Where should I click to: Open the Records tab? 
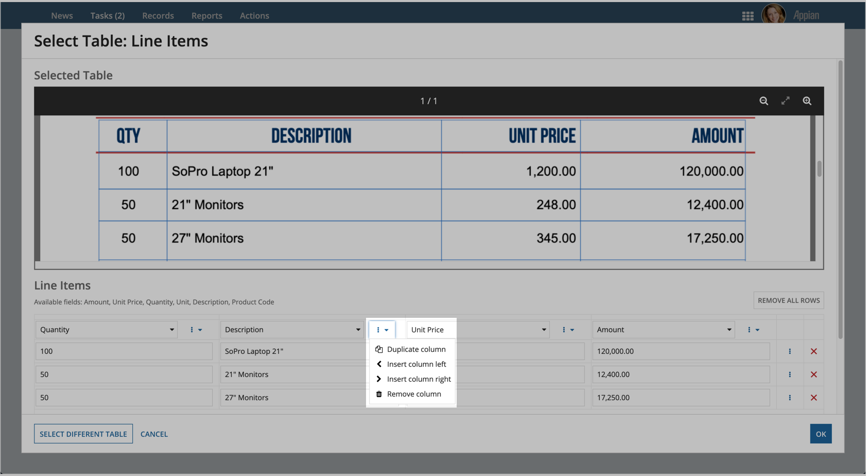coord(158,15)
